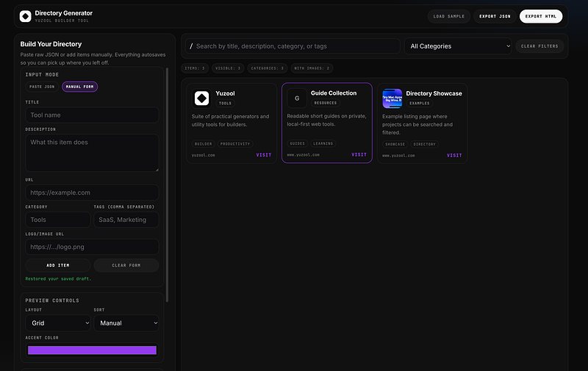Visit link on the Yuzool card
Image resolution: width=588 pixels, height=371 pixels.
point(264,155)
